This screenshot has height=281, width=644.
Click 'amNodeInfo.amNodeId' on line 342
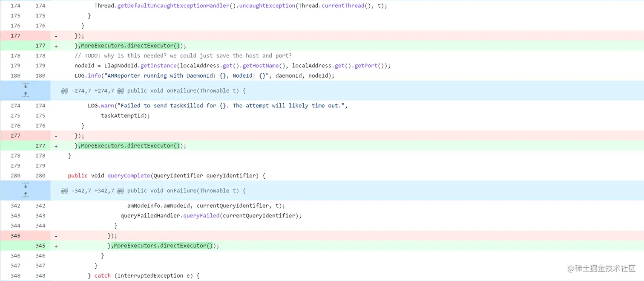(x=159, y=206)
